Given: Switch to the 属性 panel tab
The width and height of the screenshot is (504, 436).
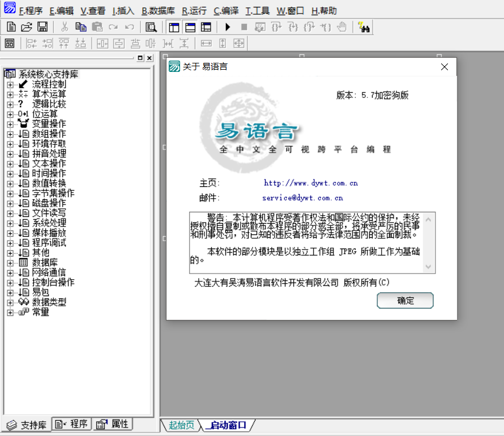Looking at the screenshot, I should pyautogui.click(x=113, y=424).
